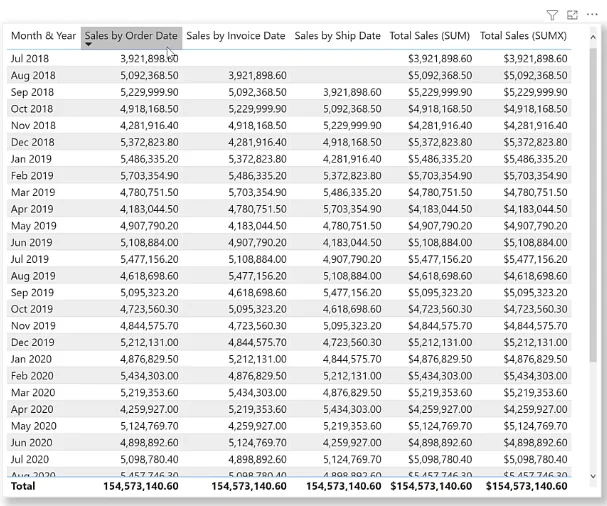
Task: Click Jun 2020 Total Sales (SUM) $4,898,892.60
Action: [x=440, y=443]
